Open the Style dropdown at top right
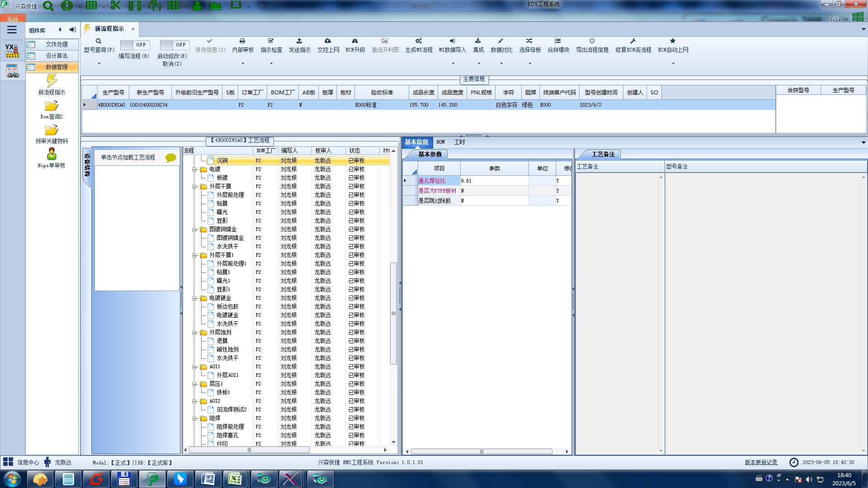 837,19
